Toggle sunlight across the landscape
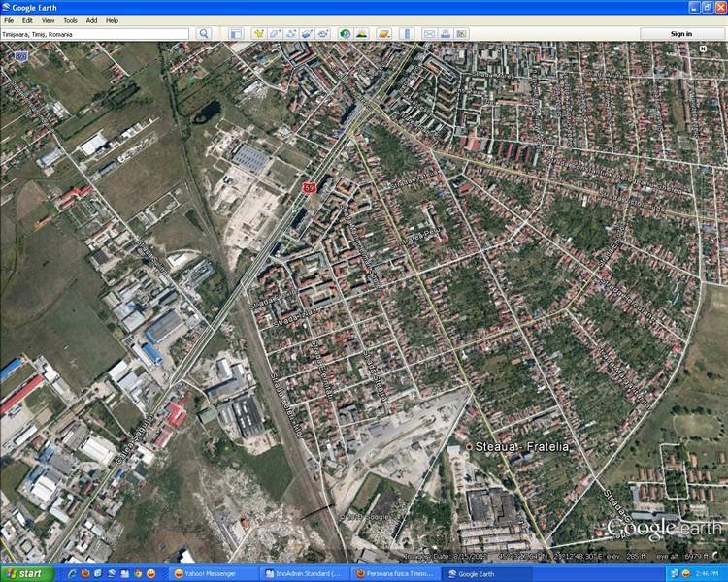The height and width of the screenshot is (582, 728). (x=361, y=34)
